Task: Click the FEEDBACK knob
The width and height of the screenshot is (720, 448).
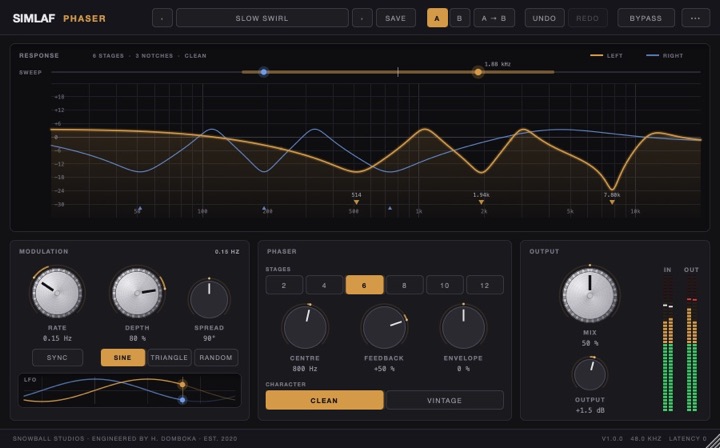Action: coord(384,328)
